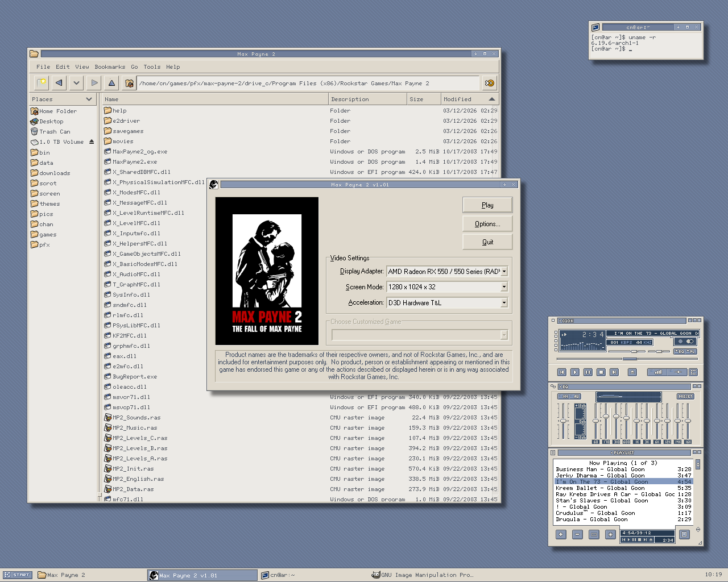728x582 pixels.
Task: Open the Display Adapter dropdown
Action: (x=504, y=272)
